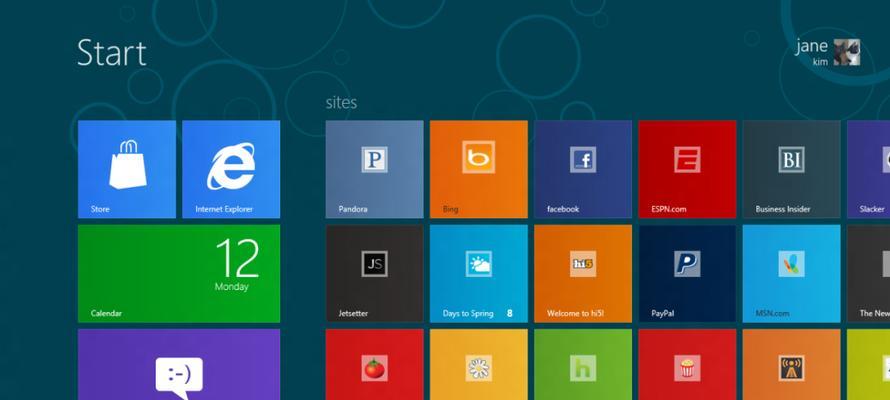Open the Business Insider tile
The image size is (890, 400).
click(792, 169)
